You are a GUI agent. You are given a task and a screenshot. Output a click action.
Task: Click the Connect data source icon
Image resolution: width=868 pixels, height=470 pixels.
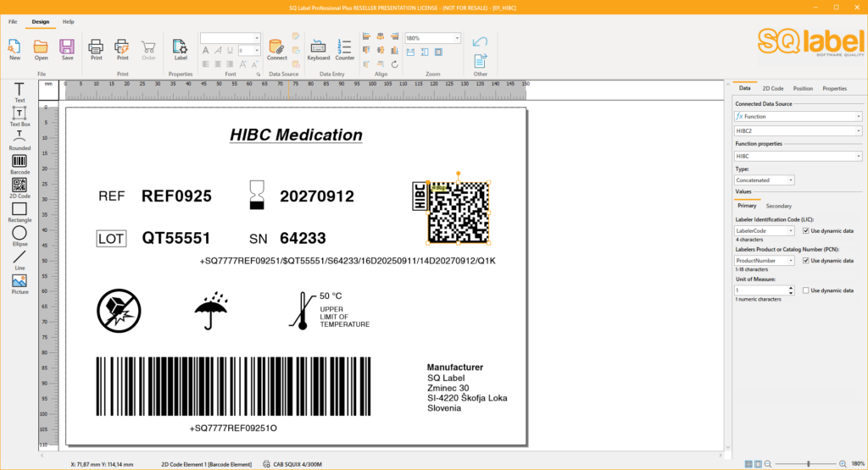click(276, 49)
